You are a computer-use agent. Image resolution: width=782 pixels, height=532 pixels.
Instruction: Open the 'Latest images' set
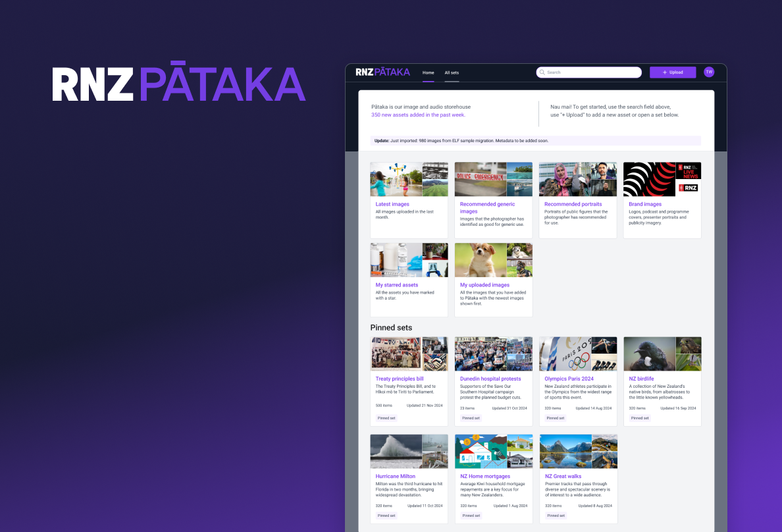click(x=392, y=204)
